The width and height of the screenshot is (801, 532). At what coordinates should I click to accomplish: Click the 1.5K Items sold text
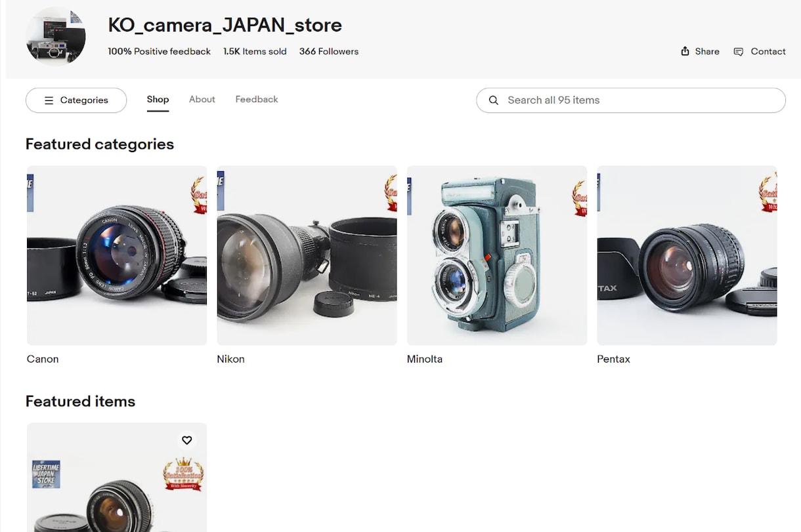[x=255, y=51]
